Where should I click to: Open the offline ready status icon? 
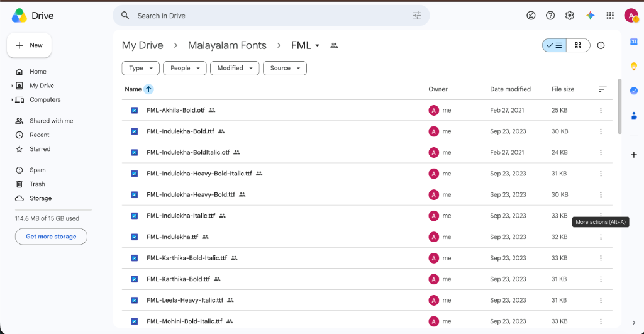point(531,16)
